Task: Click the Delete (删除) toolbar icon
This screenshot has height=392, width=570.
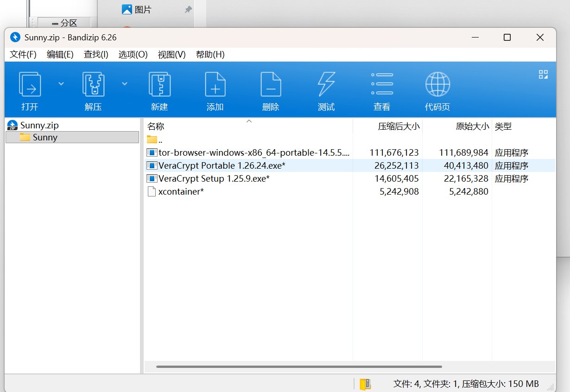Action: [x=271, y=84]
